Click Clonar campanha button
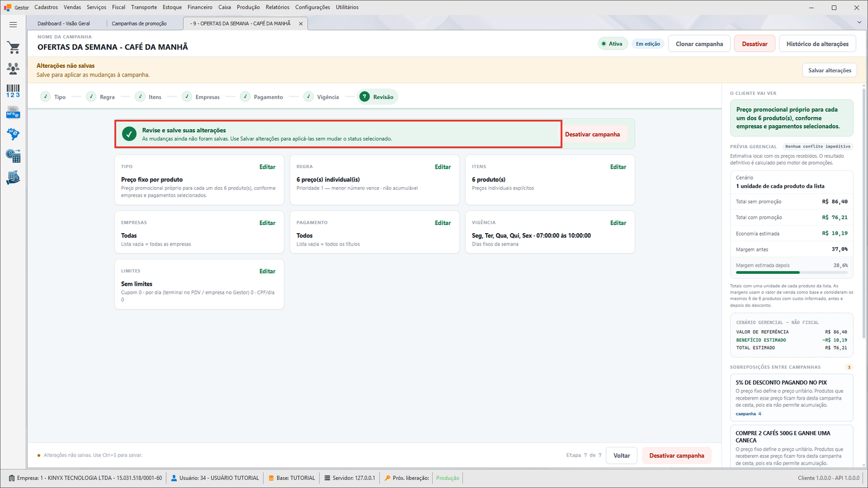The image size is (868, 488). pyautogui.click(x=699, y=44)
